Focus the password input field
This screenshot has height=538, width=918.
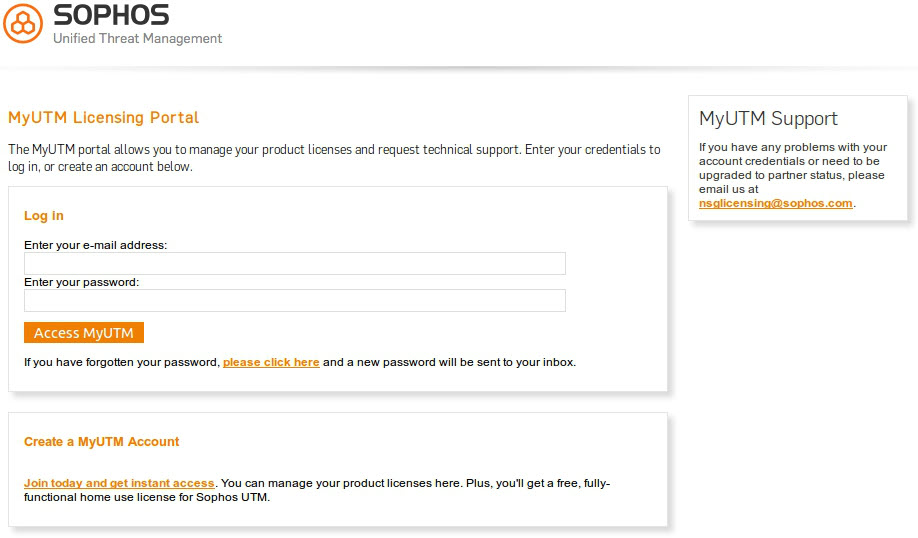coord(294,300)
